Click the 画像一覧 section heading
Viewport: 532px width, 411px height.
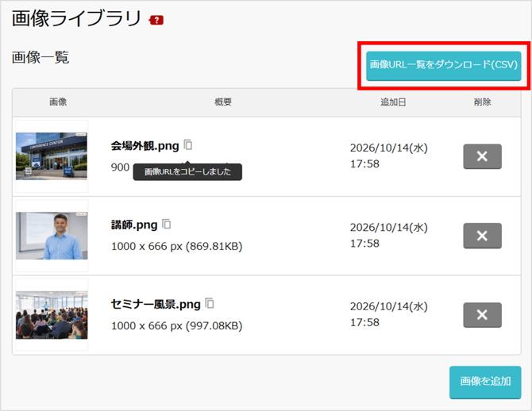(x=40, y=57)
